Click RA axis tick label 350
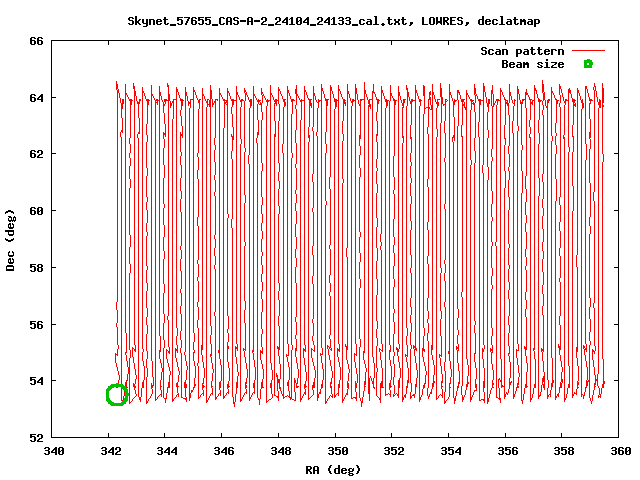Viewport: 640px width, 480px height. pos(338,451)
